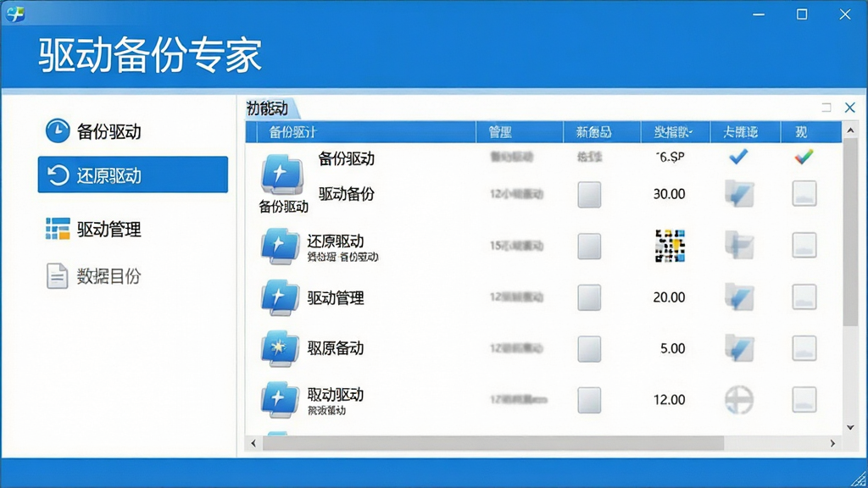Open the 数据款 column dropdown
The width and height of the screenshot is (868, 488).
point(676,132)
